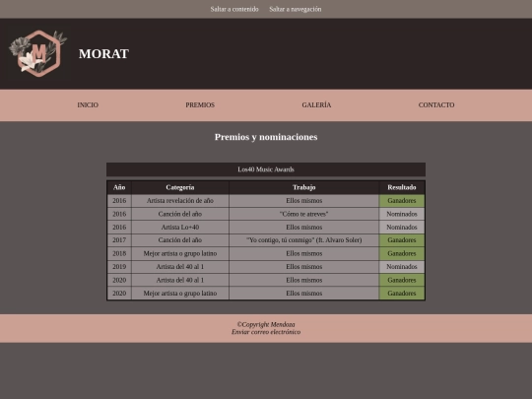This screenshot has width=532, height=399.
Task: Click the 'Año' column header
Action: tap(119, 187)
